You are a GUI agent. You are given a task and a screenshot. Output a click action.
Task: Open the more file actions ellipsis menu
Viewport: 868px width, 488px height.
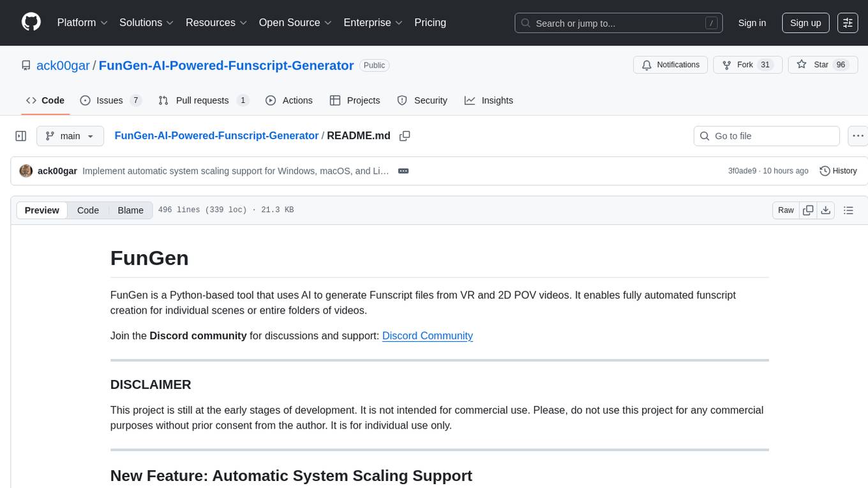pos(858,136)
